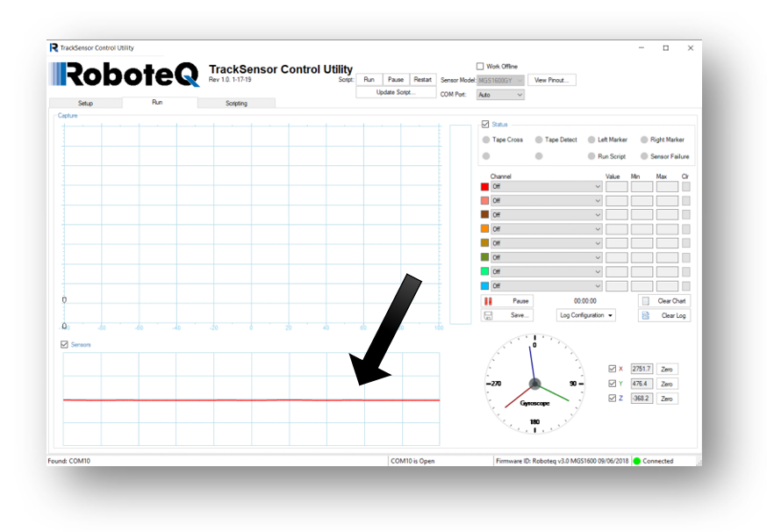Open the olive-yellow channel dropdown
767x532 pixels.
click(x=547, y=243)
